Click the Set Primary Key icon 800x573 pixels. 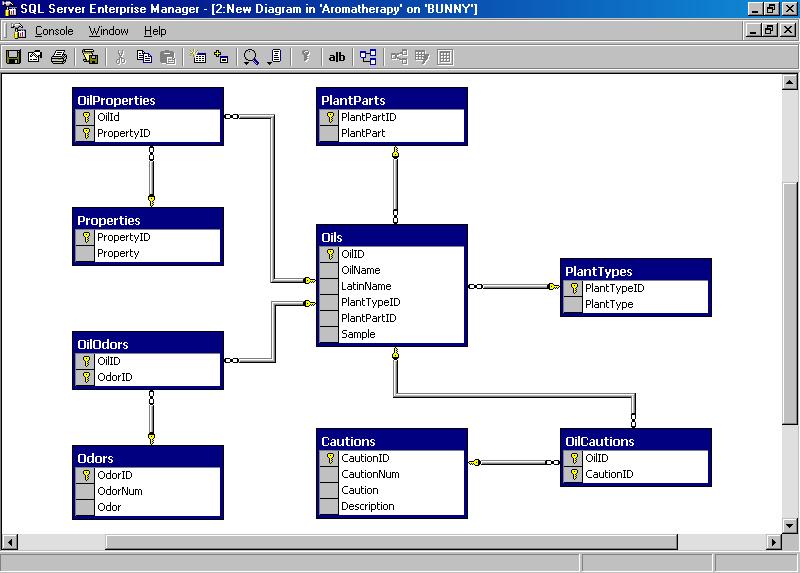[306, 57]
